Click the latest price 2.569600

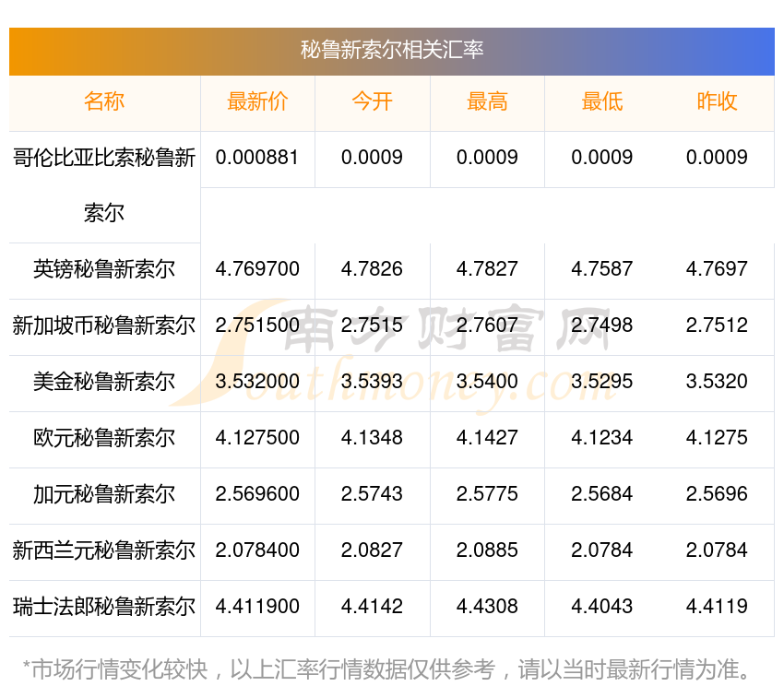click(x=257, y=494)
